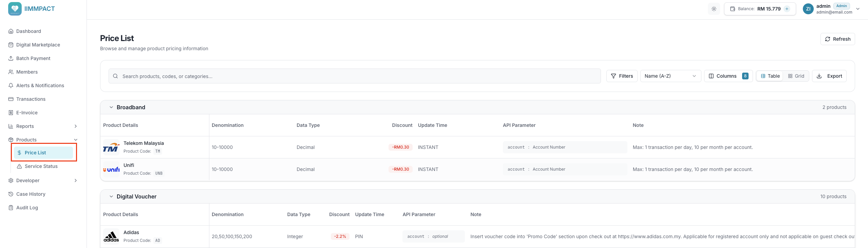
Task: Toggle the light/dark theme sun icon
Action: pos(714,9)
